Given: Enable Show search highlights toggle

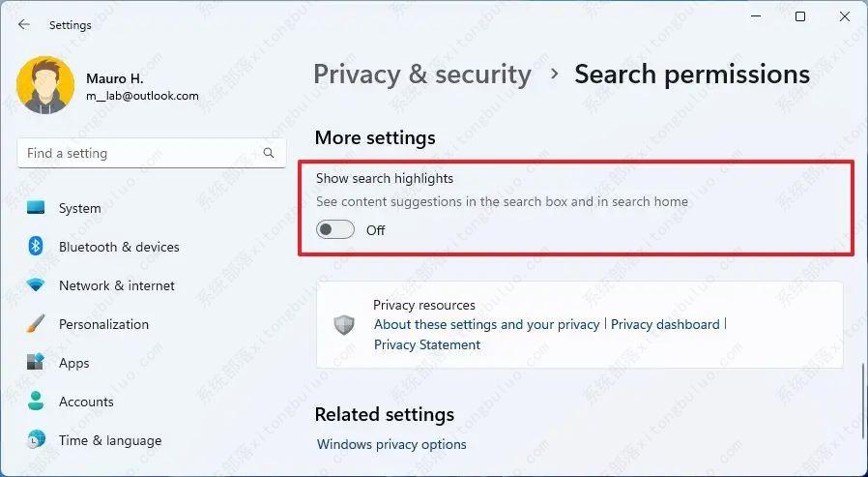Looking at the screenshot, I should click(x=335, y=230).
